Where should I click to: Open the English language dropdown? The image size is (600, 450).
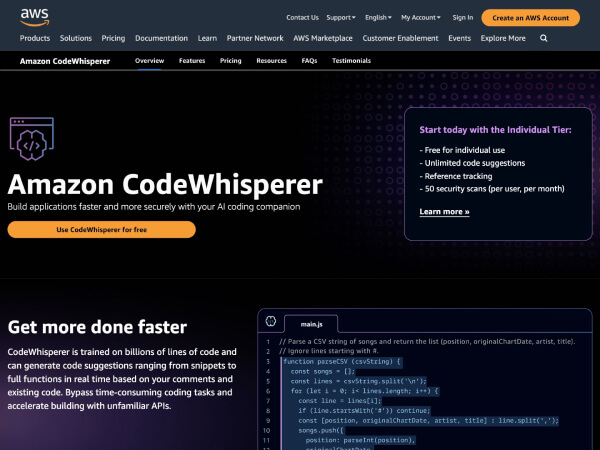[x=379, y=17]
